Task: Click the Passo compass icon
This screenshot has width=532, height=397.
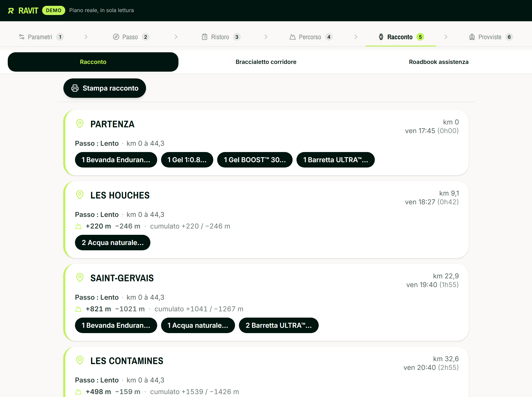Action: pyautogui.click(x=116, y=37)
